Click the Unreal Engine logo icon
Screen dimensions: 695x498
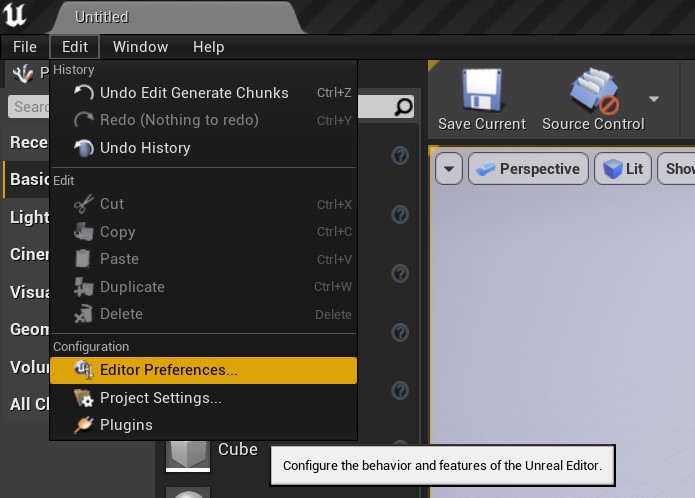(15, 15)
